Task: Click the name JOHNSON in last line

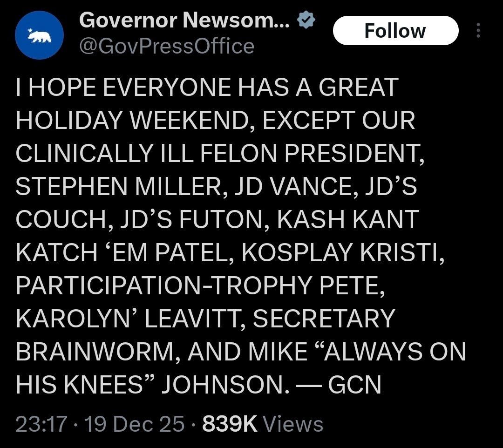Action: pyautogui.click(x=222, y=386)
